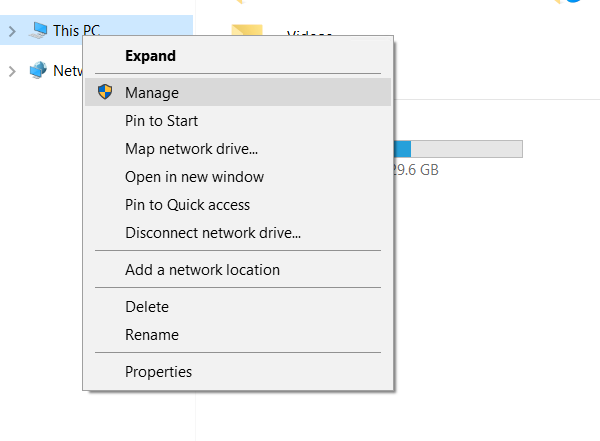Expand the Network tree chevron
This screenshot has height=441, width=600.
coord(12,70)
